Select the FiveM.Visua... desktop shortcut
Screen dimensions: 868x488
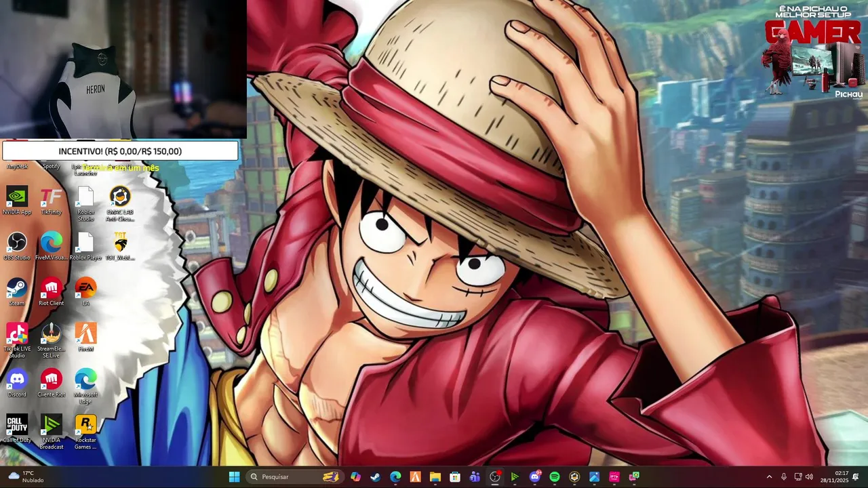pyautogui.click(x=51, y=246)
